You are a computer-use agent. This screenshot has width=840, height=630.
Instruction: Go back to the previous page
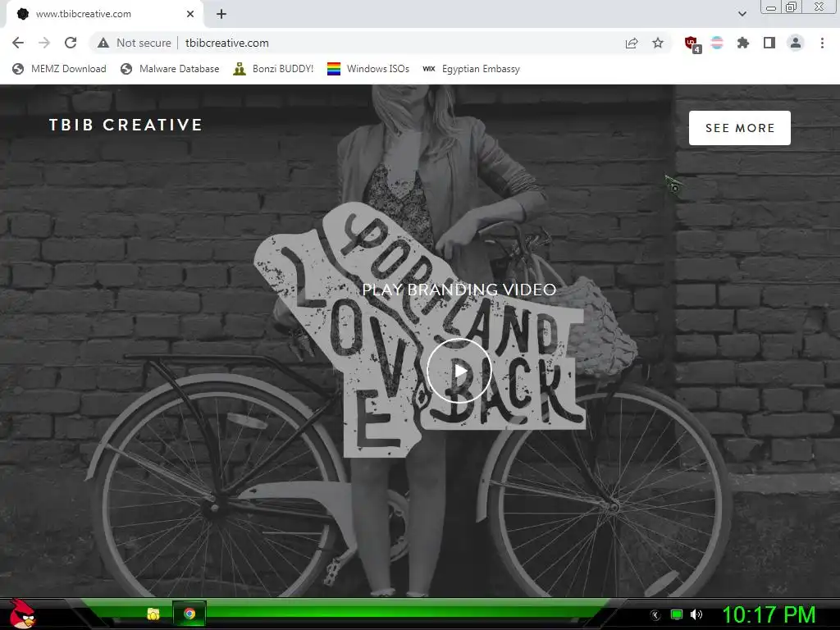(x=18, y=43)
